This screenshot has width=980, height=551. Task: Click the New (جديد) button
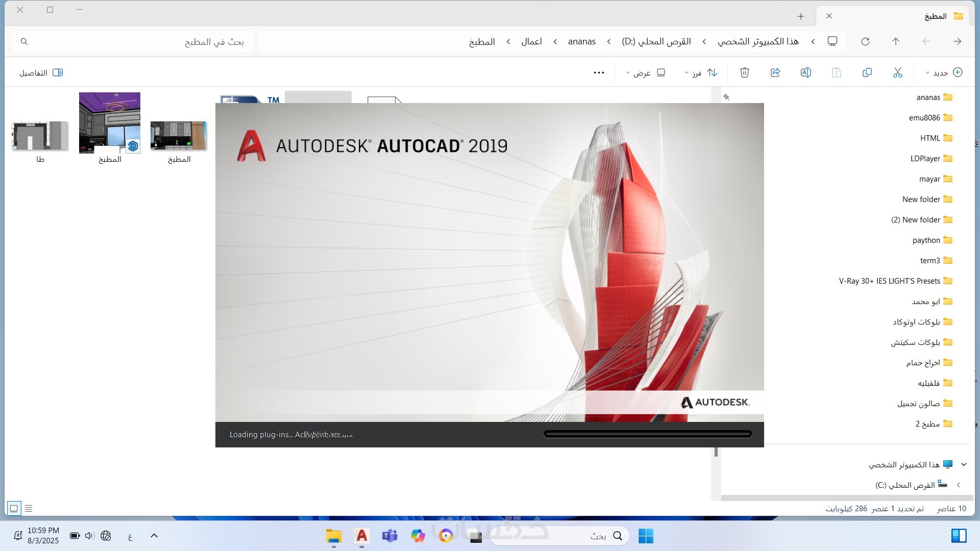coord(944,72)
